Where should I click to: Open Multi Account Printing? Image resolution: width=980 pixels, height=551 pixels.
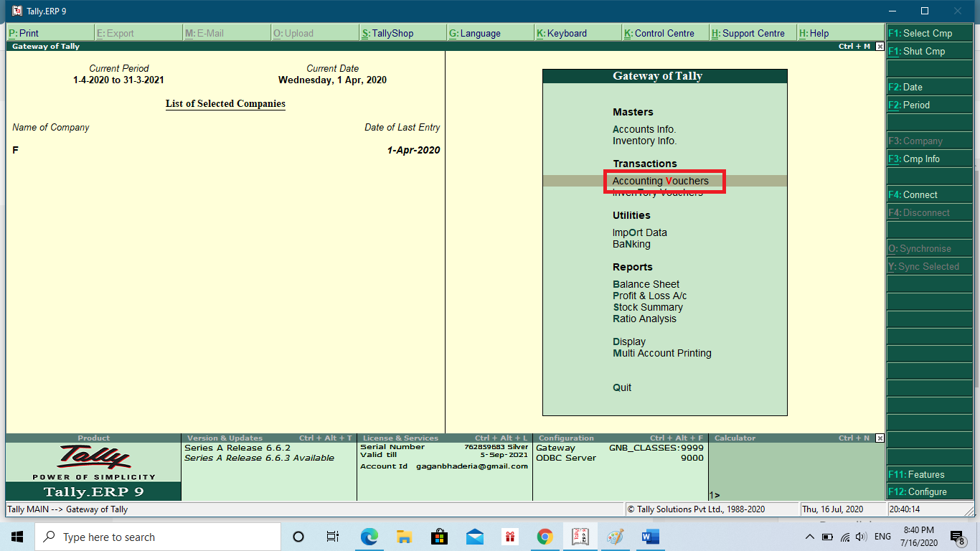[x=662, y=353]
